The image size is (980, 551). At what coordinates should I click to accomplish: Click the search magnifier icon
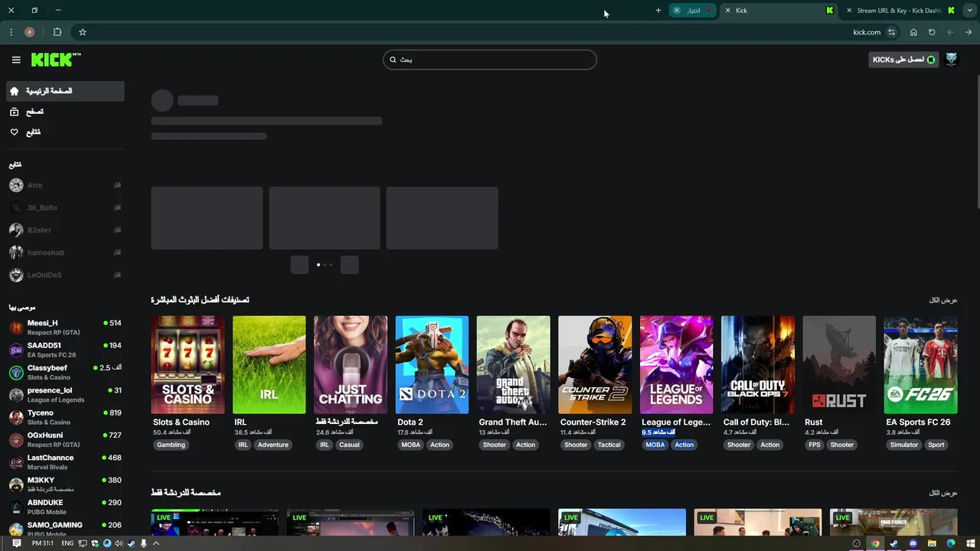pos(393,60)
